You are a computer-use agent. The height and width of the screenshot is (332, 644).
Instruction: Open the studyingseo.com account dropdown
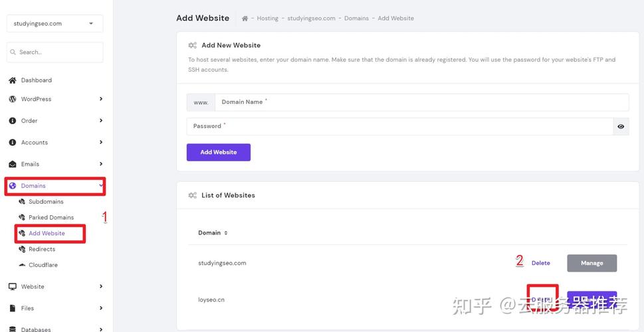coord(54,24)
